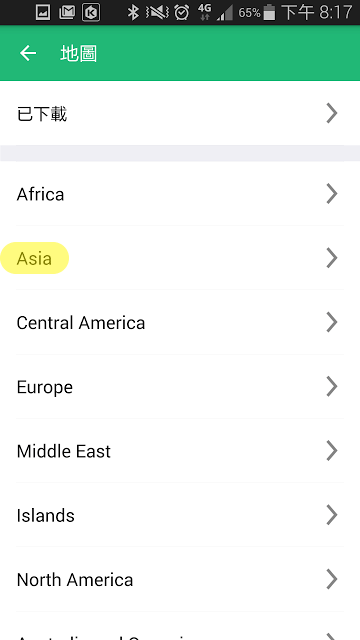This screenshot has height=640, width=360.
Task: Expand the Asia row chevron
Action: 332,258
